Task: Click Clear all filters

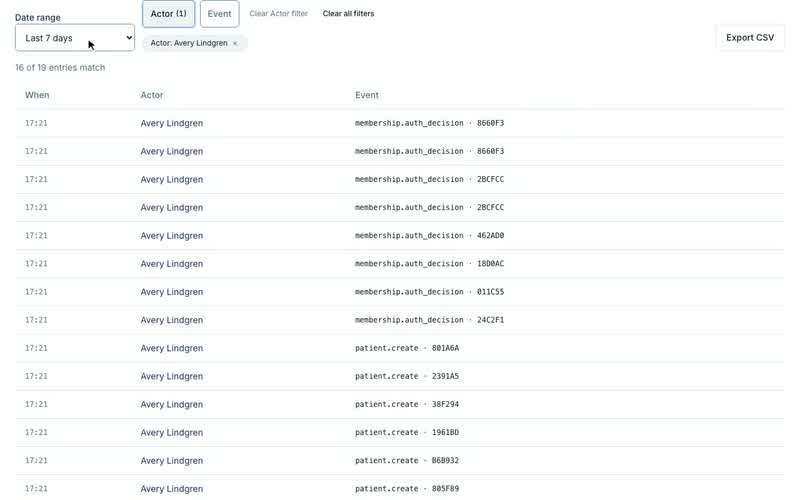Action: click(348, 14)
